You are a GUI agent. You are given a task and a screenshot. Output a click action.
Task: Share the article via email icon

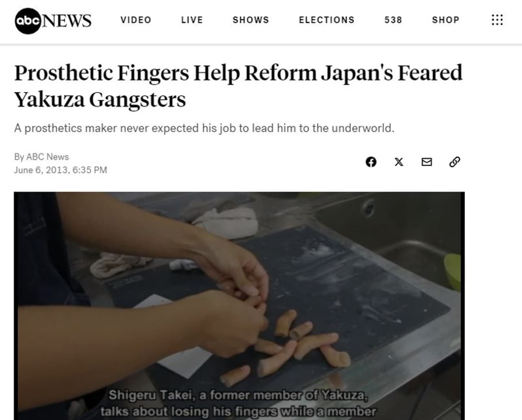point(427,162)
